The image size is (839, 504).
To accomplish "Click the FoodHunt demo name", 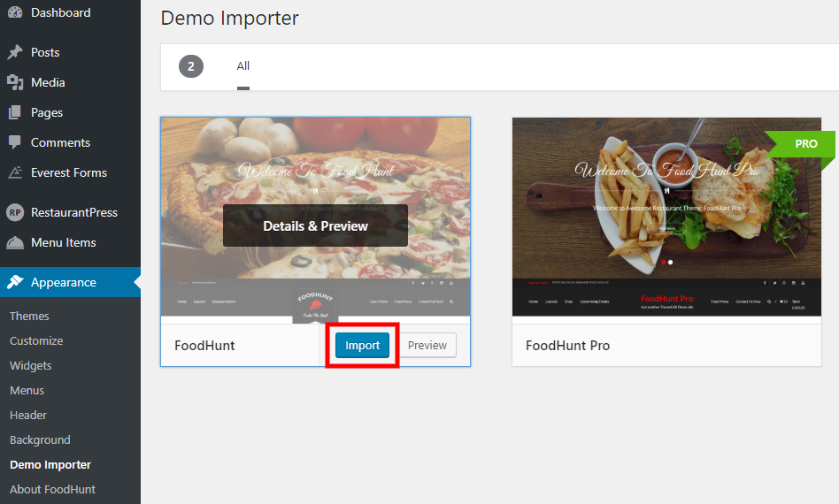I will [x=204, y=345].
